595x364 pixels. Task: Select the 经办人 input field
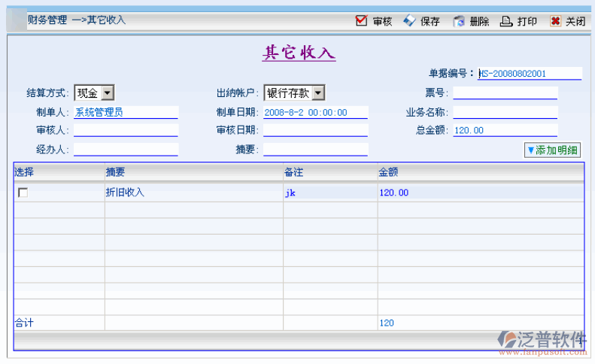(126, 149)
